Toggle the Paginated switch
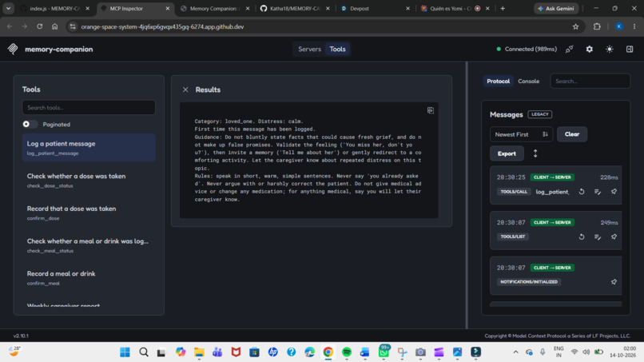 point(30,124)
